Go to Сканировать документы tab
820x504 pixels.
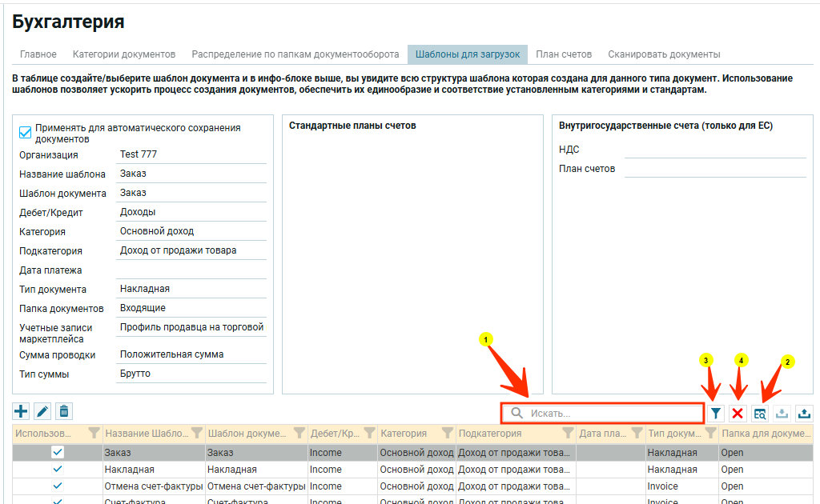tap(664, 54)
